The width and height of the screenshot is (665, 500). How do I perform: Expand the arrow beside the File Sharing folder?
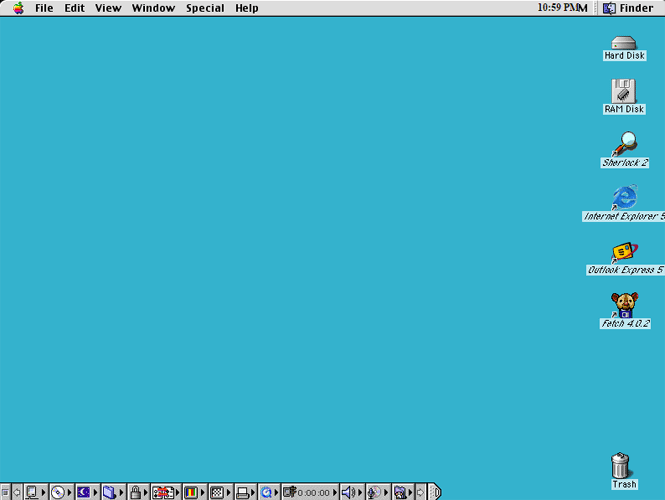coord(121,492)
